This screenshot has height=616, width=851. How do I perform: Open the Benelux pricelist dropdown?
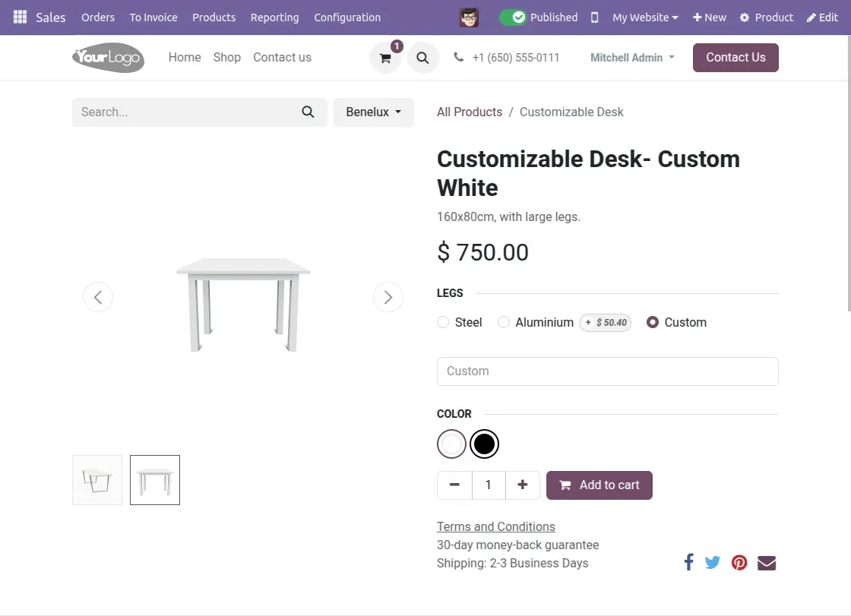click(x=373, y=112)
